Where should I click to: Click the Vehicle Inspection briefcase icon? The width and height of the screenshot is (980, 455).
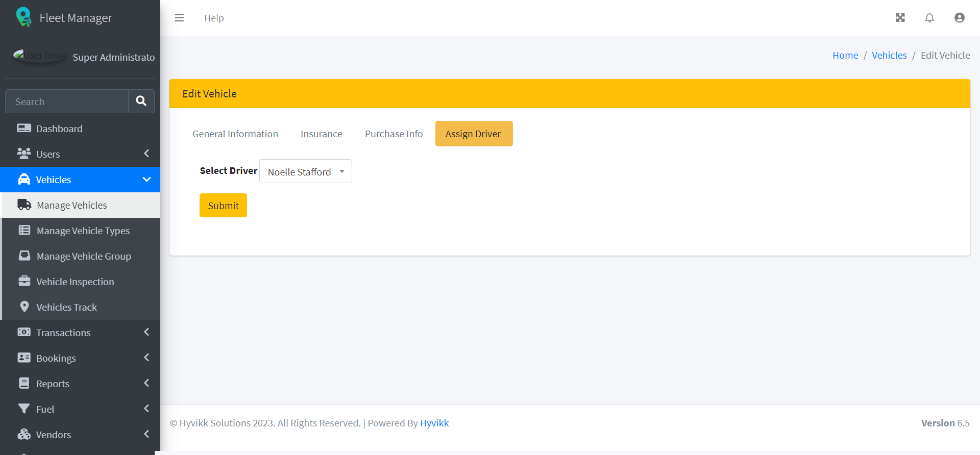[x=24, y=281]
